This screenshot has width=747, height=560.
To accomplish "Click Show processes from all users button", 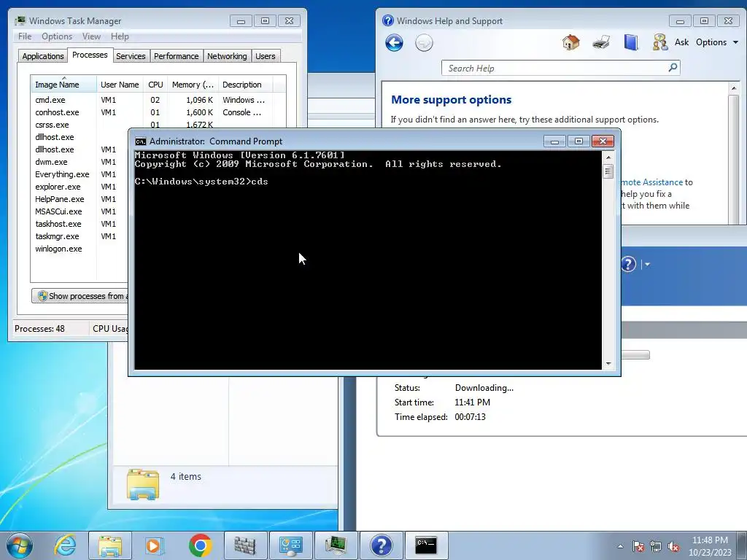I will 80,296.
